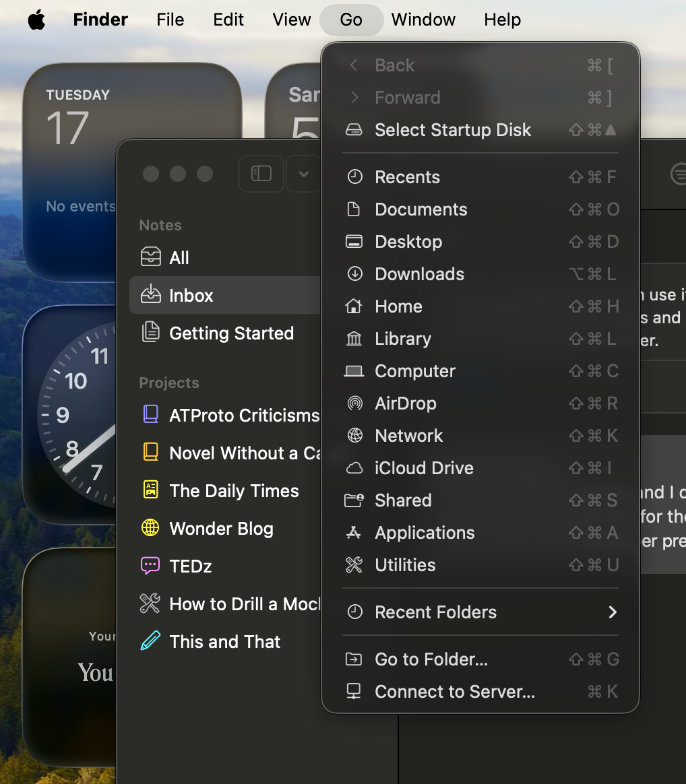
Task: Open AirDrop from the Go menu
Action: 480,403
